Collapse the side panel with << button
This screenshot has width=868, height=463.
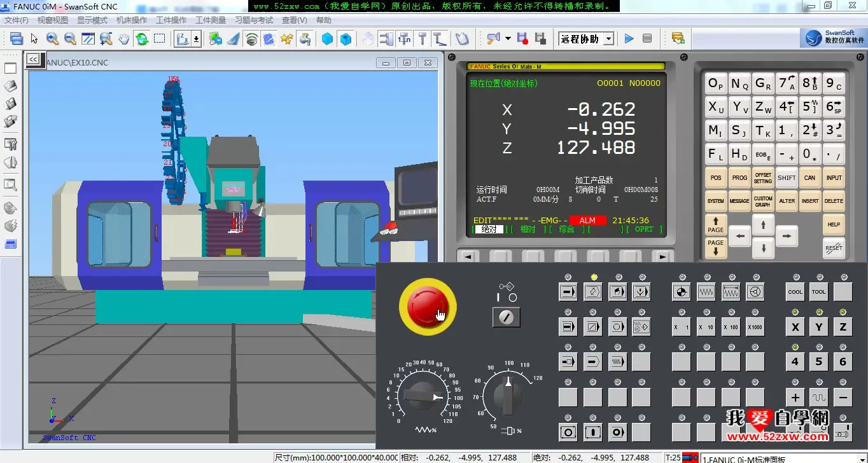33,59
